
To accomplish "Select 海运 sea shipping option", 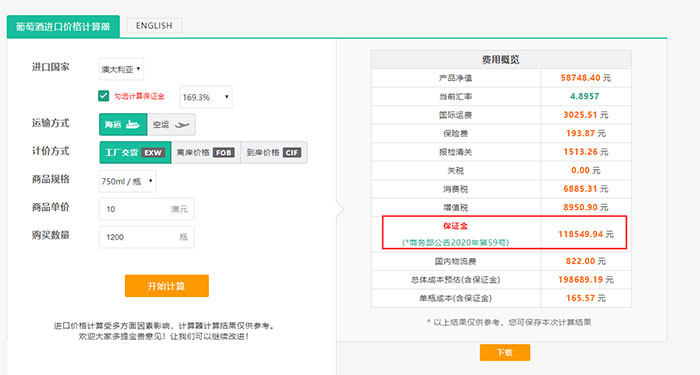I will [123, 125].
